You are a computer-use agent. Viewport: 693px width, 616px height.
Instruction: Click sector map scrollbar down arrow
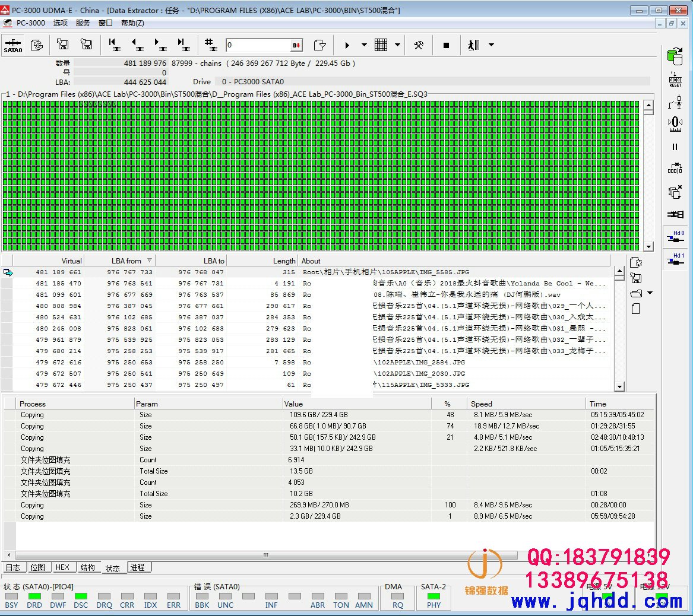(x=649, y=247)
